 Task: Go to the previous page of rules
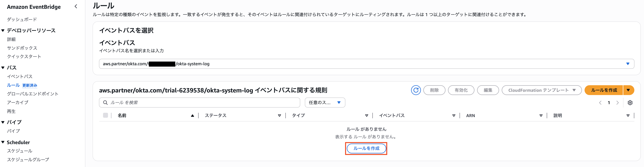tap(600, 102)
